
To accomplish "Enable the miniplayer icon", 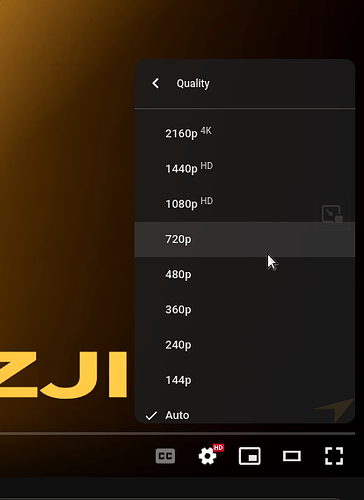I will click(250, 456).
